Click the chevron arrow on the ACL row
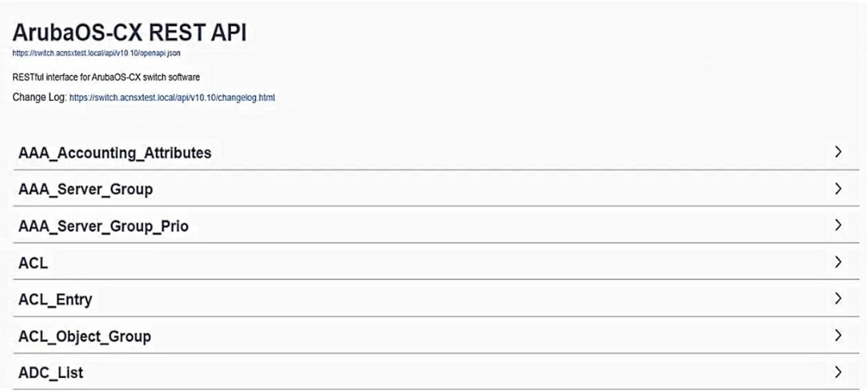868x391 pixels. (x=837, y=262)
